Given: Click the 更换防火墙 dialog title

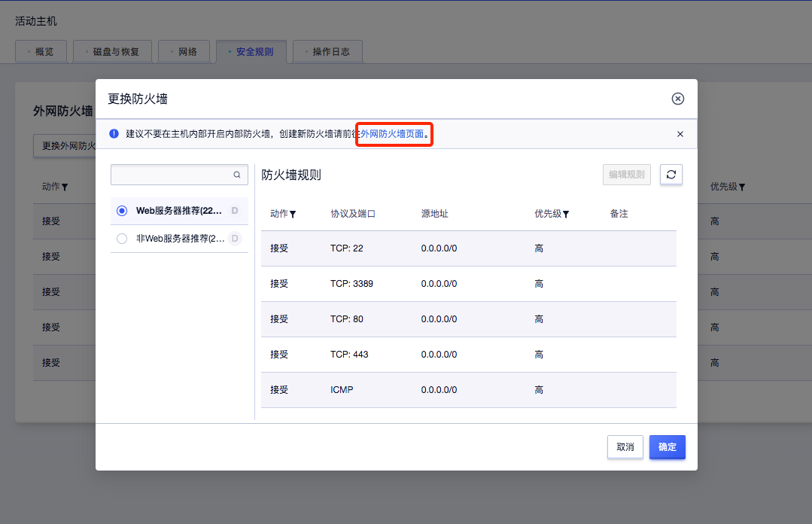Looking at the screenshot, I should pyautogui.click(x=138, y=99).
